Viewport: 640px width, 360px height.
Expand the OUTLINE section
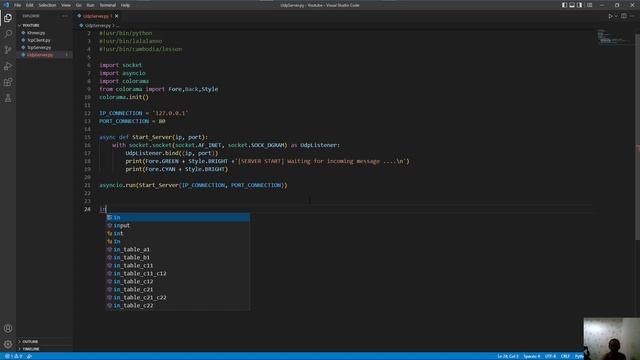[44, 341]
